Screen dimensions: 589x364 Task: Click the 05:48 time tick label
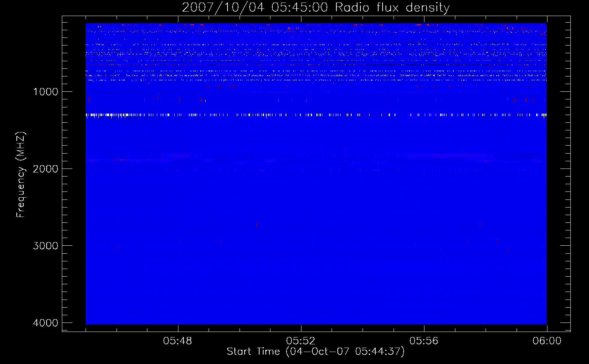pos(178,341)
